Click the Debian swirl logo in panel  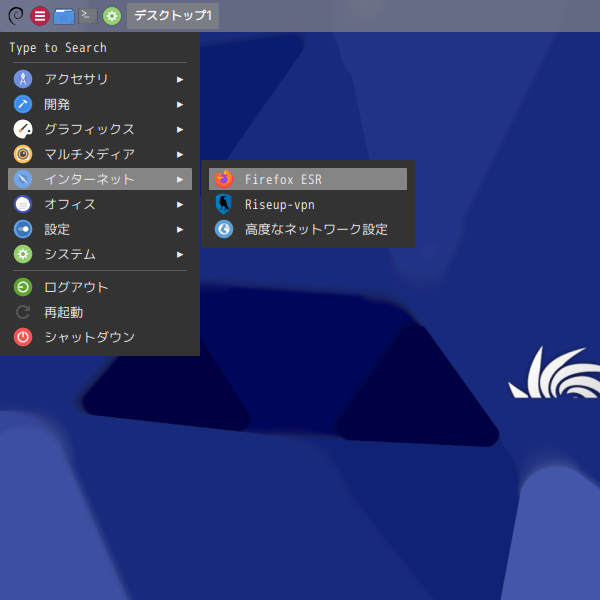click(x=16, y=16)
